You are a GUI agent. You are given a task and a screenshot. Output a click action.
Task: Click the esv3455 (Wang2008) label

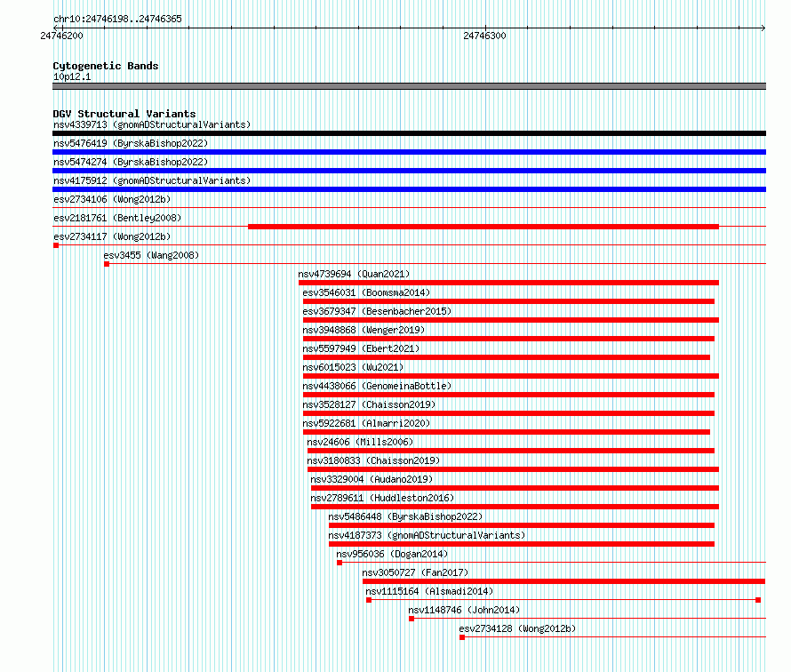[151, 255]
